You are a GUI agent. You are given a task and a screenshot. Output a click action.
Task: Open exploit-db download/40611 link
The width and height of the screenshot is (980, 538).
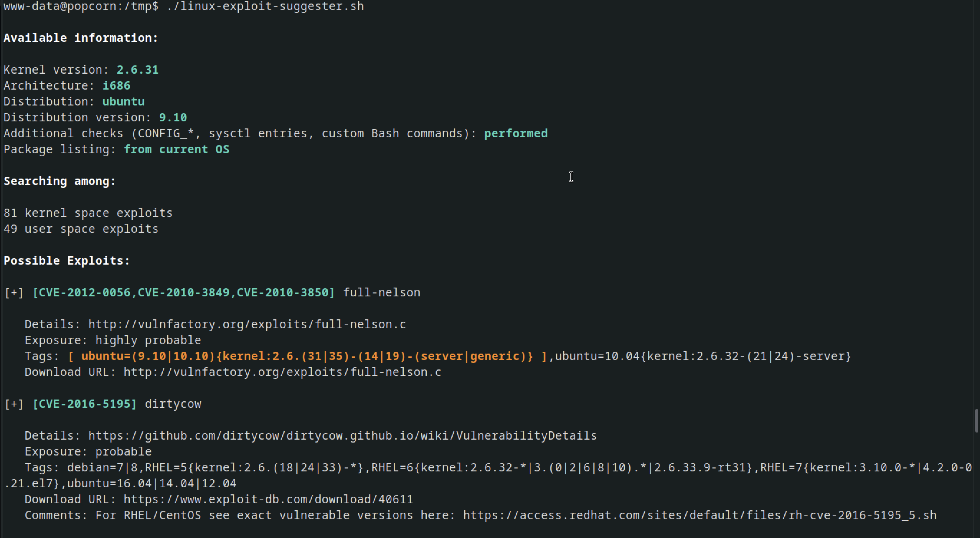click(x=268, y=500)
